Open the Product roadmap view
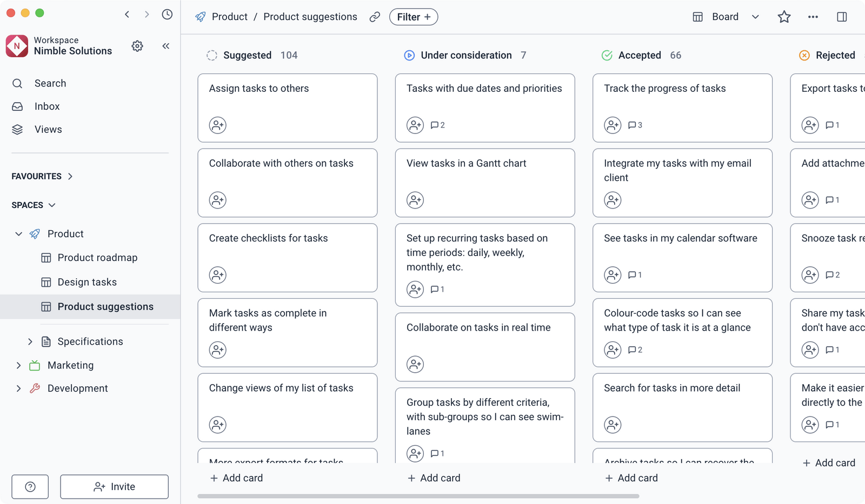865x504 pixels. click(97, 258)
